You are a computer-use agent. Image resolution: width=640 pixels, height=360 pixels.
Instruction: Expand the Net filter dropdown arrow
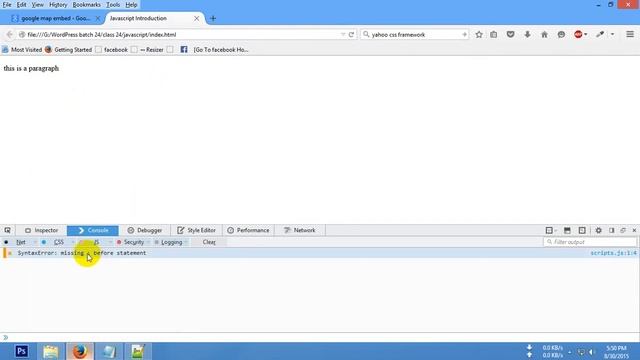(x=34, y=242)
